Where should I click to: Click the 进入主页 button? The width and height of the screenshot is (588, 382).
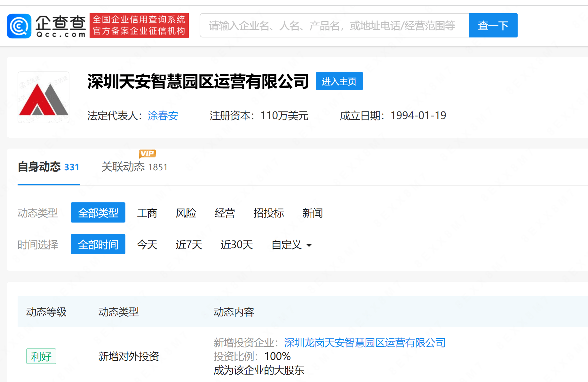(x=339, y=81)
